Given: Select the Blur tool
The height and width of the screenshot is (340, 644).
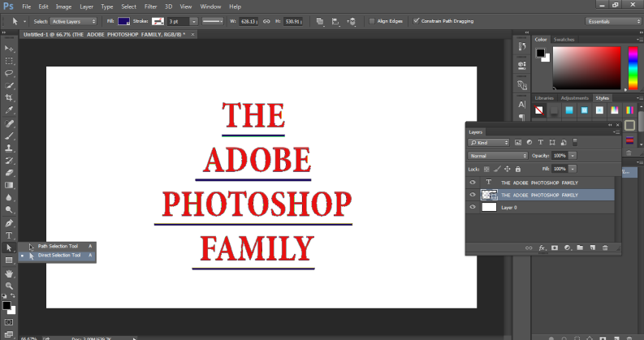Looking at the screenshot, I should coord(9,197).
